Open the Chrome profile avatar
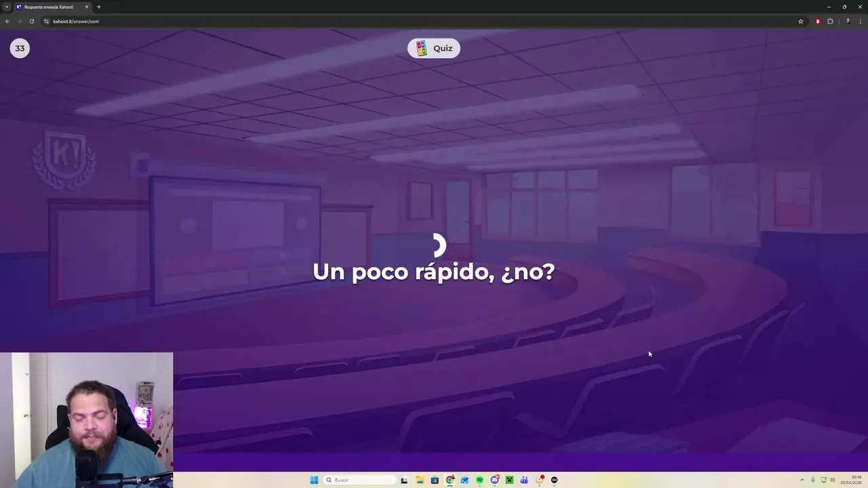 (848, 21)
